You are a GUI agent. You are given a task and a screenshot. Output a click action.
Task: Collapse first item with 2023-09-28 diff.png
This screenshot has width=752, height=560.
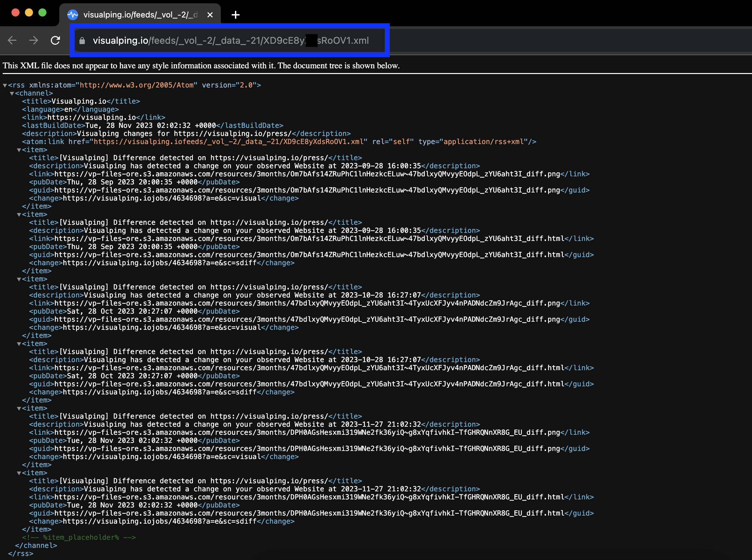(x=19, y=150)
